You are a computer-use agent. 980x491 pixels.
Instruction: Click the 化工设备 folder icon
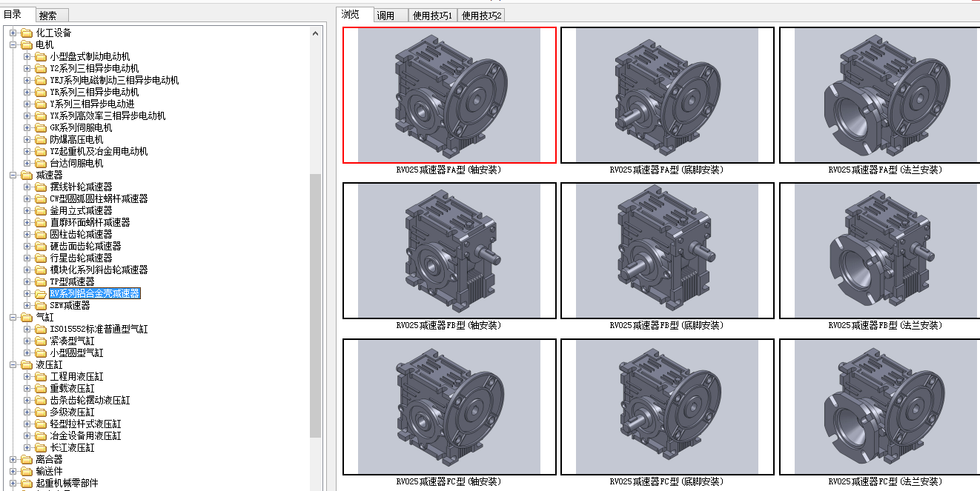click(27, 33)
